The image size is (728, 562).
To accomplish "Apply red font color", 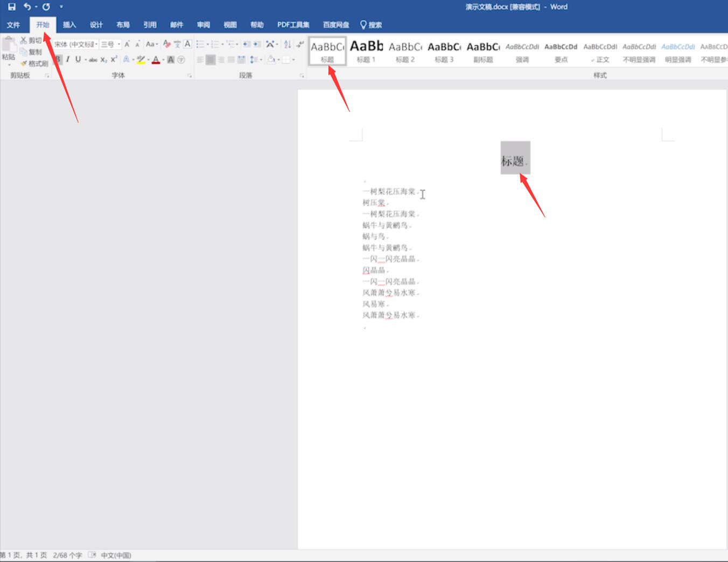I will [156, 60].
